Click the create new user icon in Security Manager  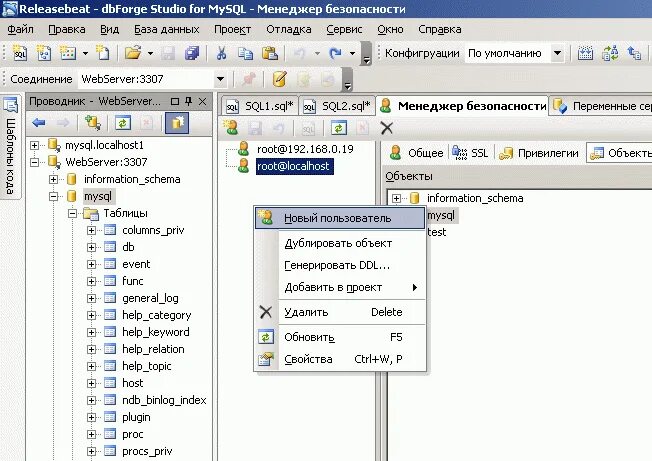coord(231,128)
